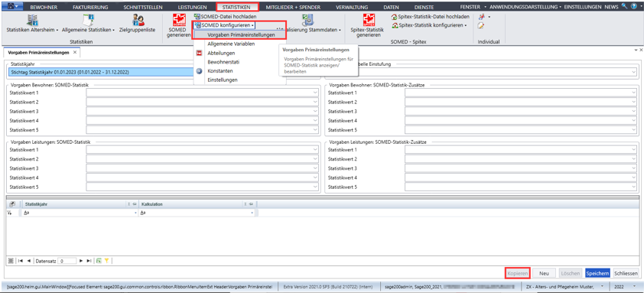The image size is (644, 293).
Task: Choose Vorgaben Primäreinstellungen menu entry
Action: (240, 35)
